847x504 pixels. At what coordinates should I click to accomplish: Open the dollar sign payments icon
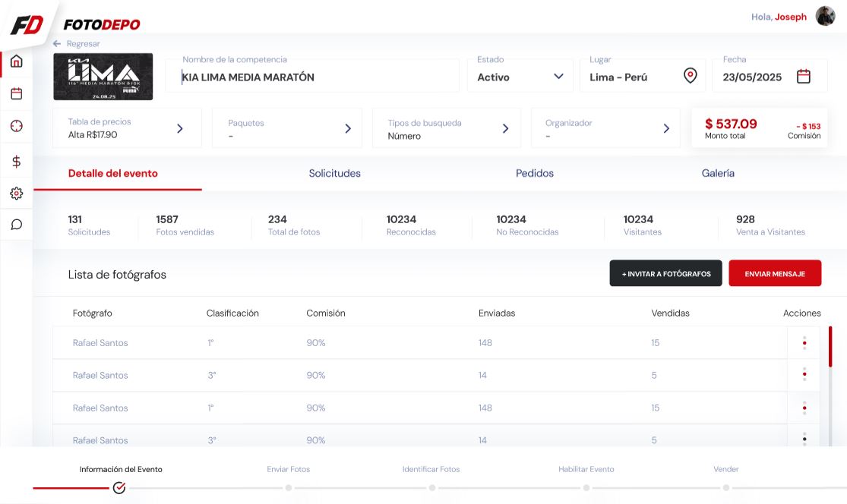[x=16, y=161]
